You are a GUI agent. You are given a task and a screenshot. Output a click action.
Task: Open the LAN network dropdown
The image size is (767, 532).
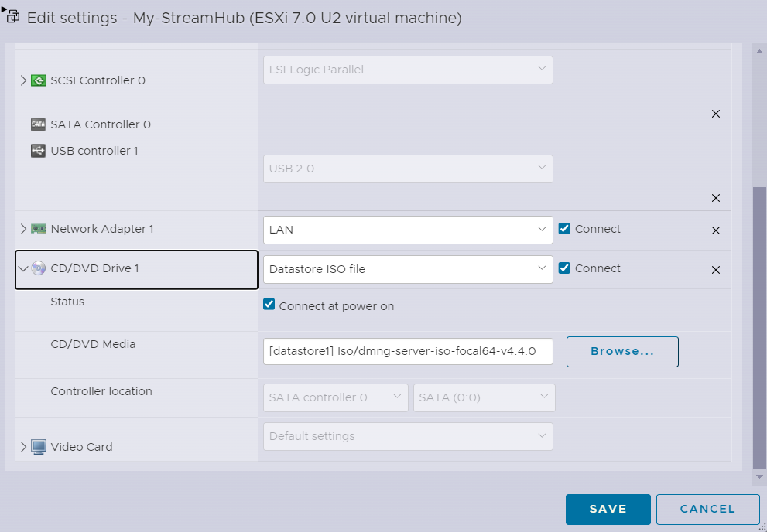tap(408, 230)
